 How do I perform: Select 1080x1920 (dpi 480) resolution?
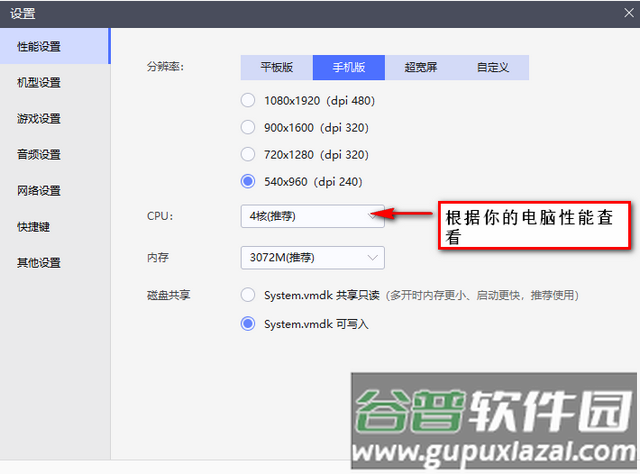pyautogui.click(x=248, y=101)
